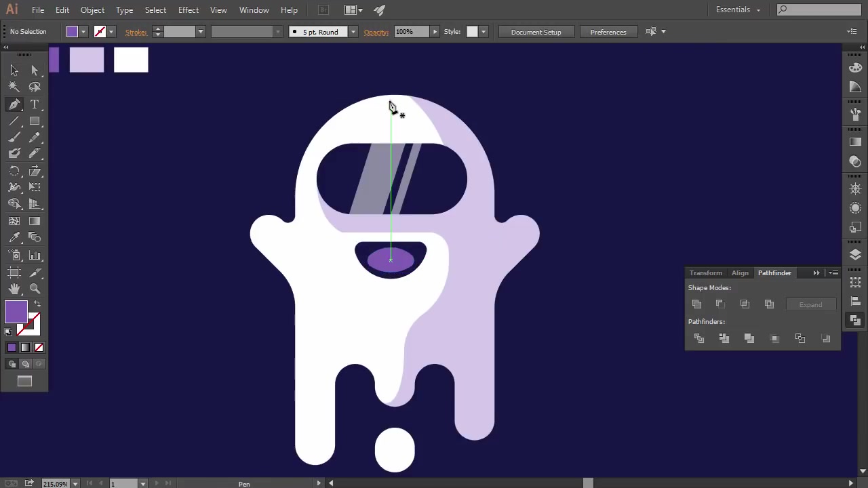Expand the opacity slider arrow
The width and height of the screenshot is (868, 488).
click(435, 32)
